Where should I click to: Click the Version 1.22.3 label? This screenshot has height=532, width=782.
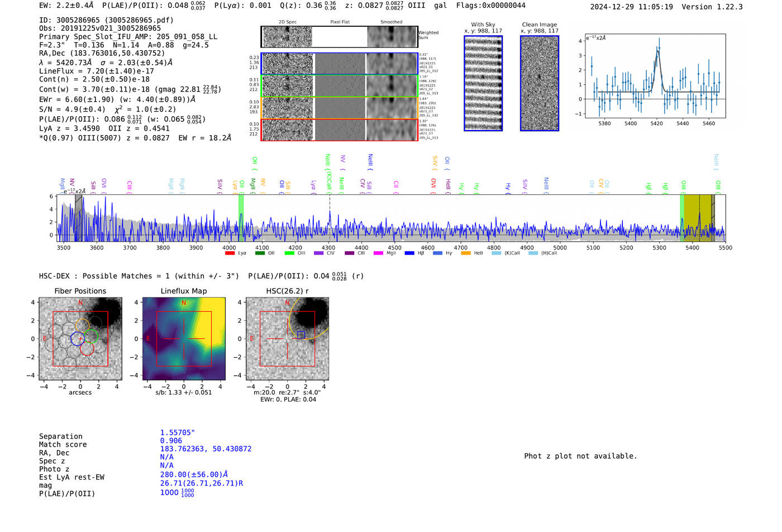(712, 7)
